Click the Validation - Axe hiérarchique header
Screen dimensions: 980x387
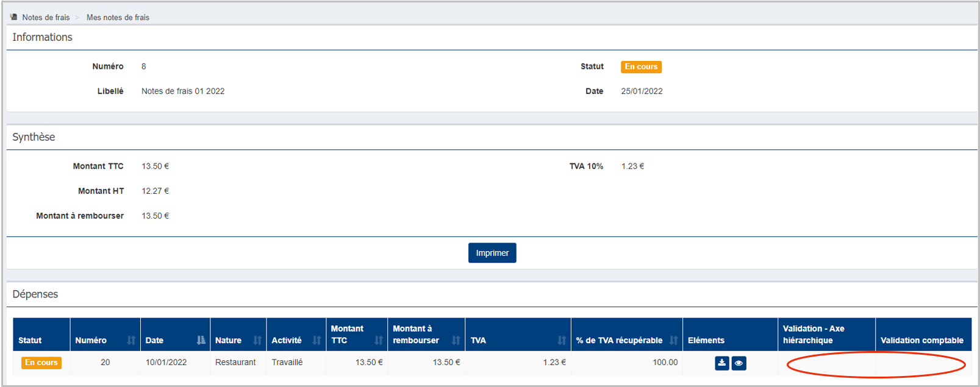(x=814, y=334)
